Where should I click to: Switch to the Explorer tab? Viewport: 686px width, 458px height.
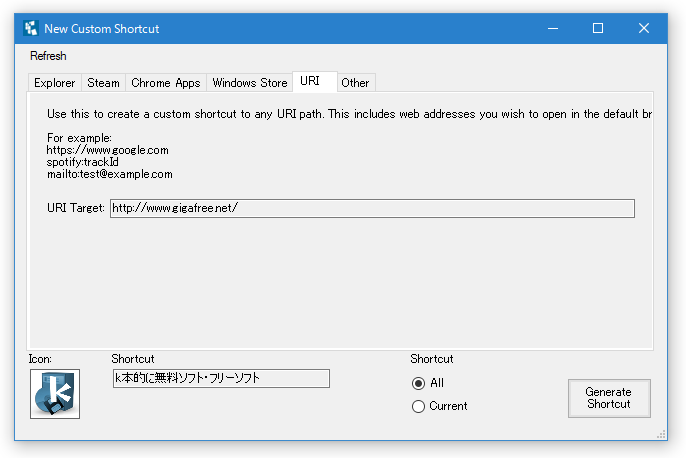click(x=55, y=83)
